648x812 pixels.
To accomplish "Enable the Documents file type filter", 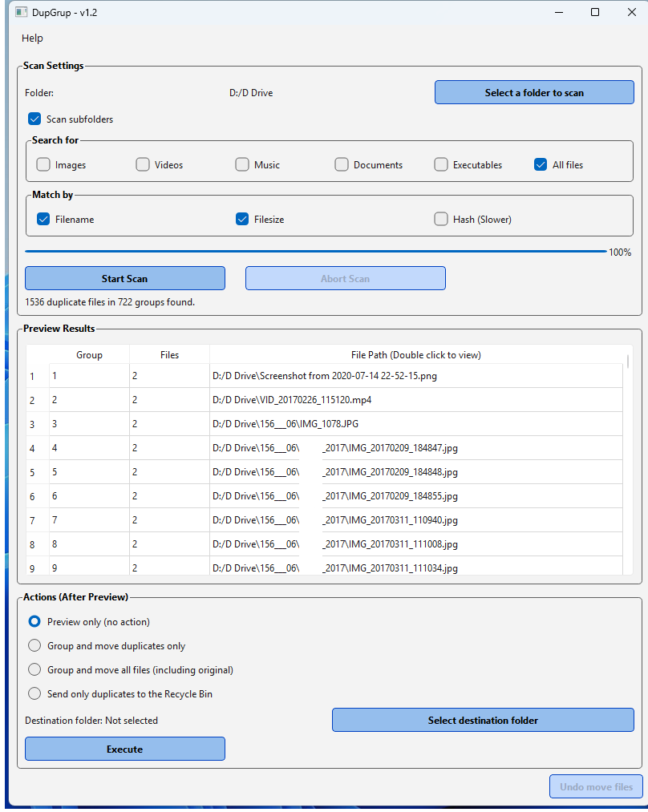I will click(x=342, y=164).
